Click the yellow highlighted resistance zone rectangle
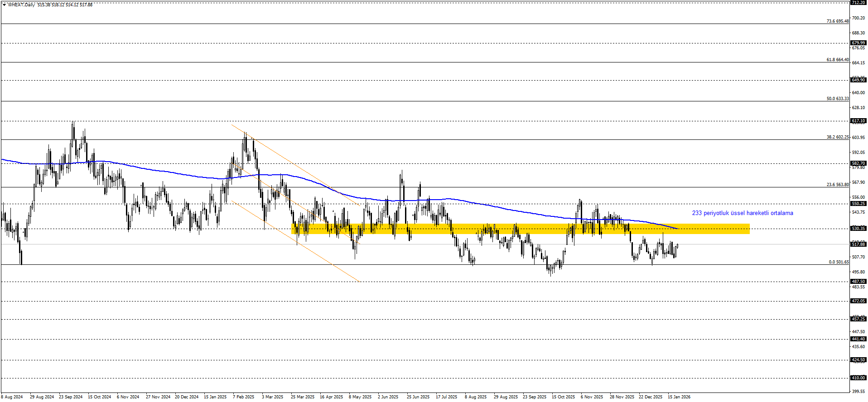The width and height of the screenshot is (868, 402). point(520,229)
